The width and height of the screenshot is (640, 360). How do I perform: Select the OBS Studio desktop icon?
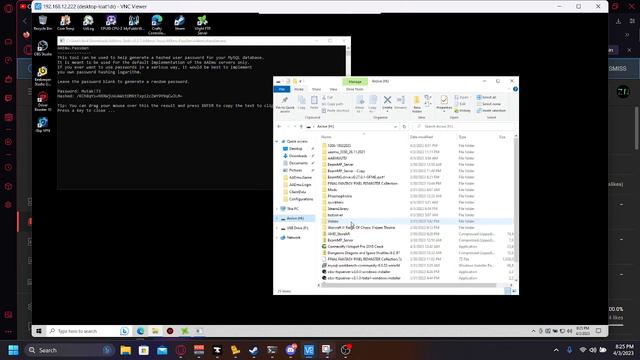pos(43,48)
